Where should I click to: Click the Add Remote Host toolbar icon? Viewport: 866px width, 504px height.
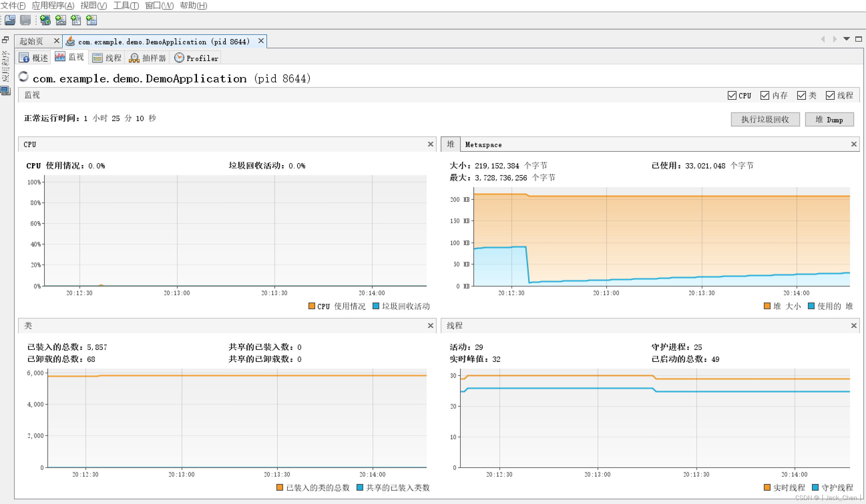pos(45,20)
